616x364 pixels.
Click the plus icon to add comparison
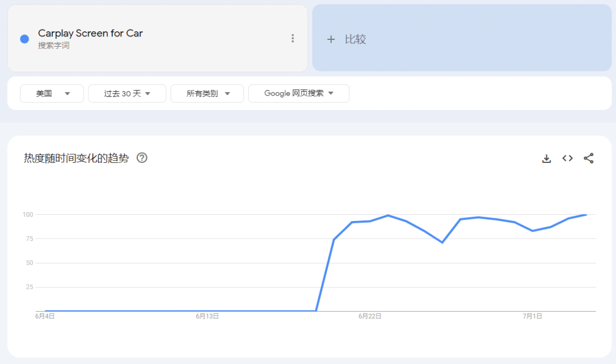click(331, 39)
